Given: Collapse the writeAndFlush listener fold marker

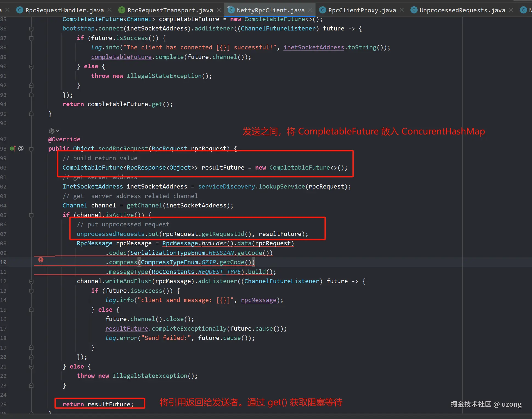Looking at the screenshot, I should point(31,281).
